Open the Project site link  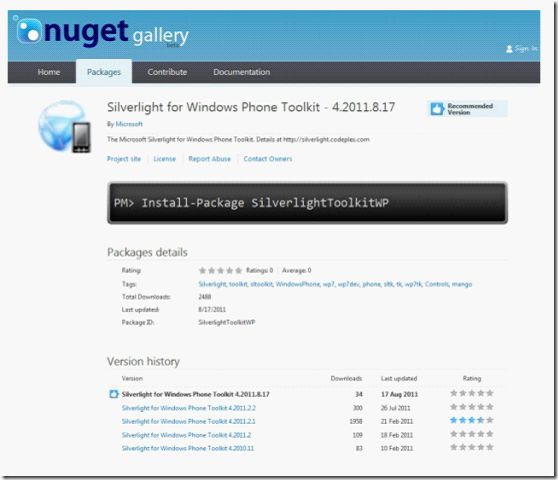(124, 159)
